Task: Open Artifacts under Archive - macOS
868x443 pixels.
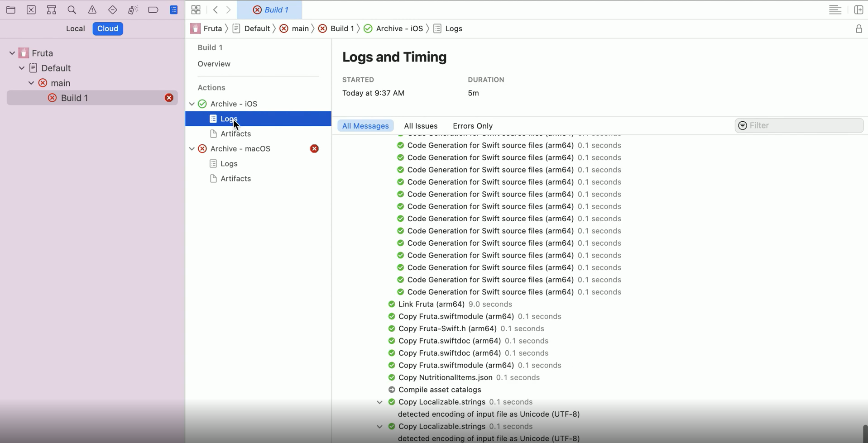Action: click(x=235, y=178)
